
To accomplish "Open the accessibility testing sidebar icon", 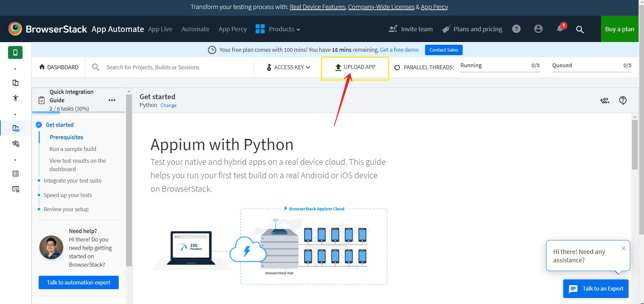I will tap(15, 98).
